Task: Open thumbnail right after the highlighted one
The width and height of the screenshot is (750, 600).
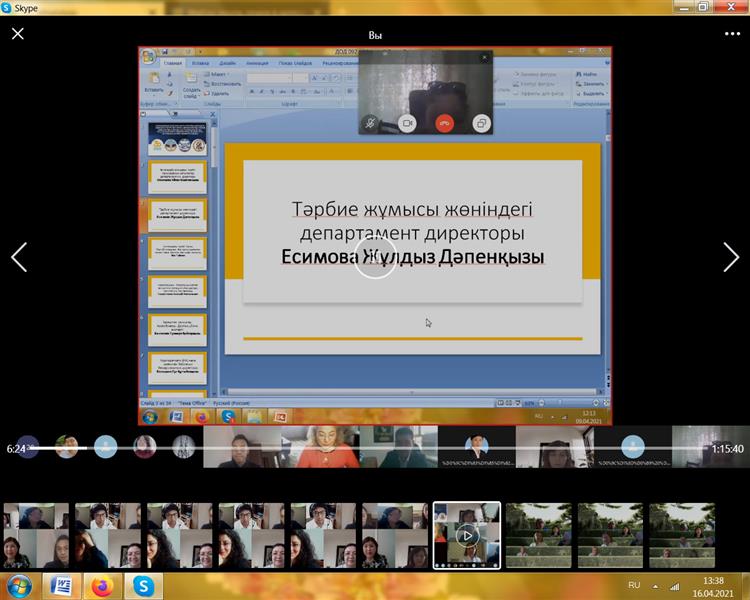Action: [538, 535]
